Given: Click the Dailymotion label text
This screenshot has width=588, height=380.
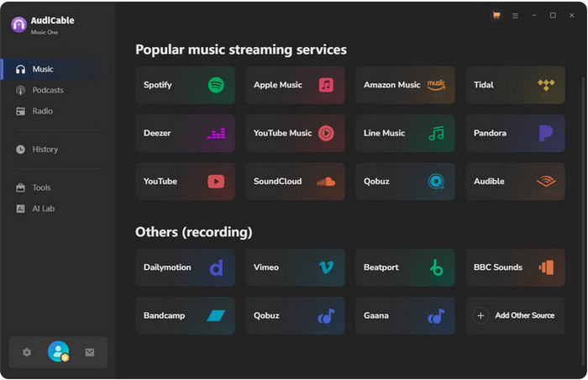Looking at the screenshot, I should click(167, 267).
